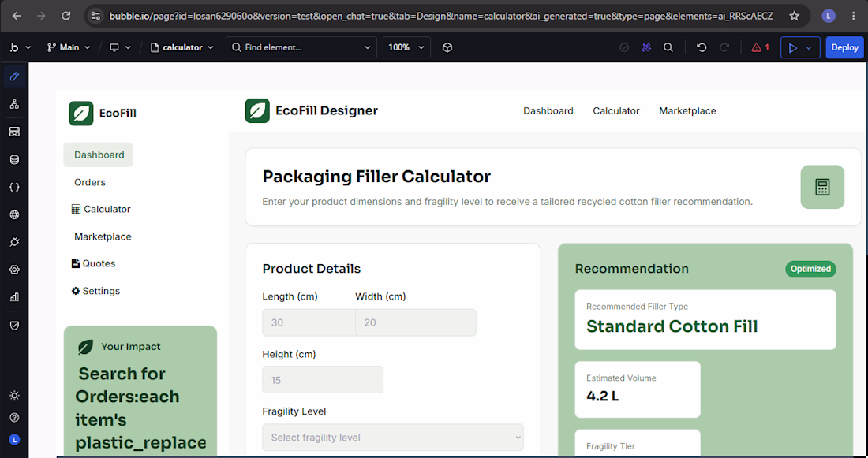This screenshot has height=458, width=868.
Task: Open the responsive view dropdown
Action: [x=120, y=47]
